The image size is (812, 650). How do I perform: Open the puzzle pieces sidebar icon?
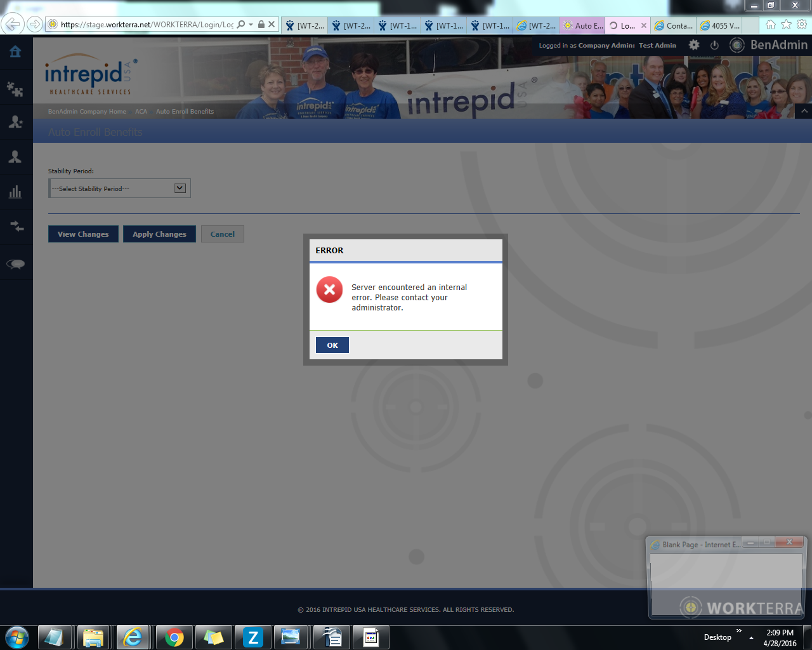pos(15,88)
